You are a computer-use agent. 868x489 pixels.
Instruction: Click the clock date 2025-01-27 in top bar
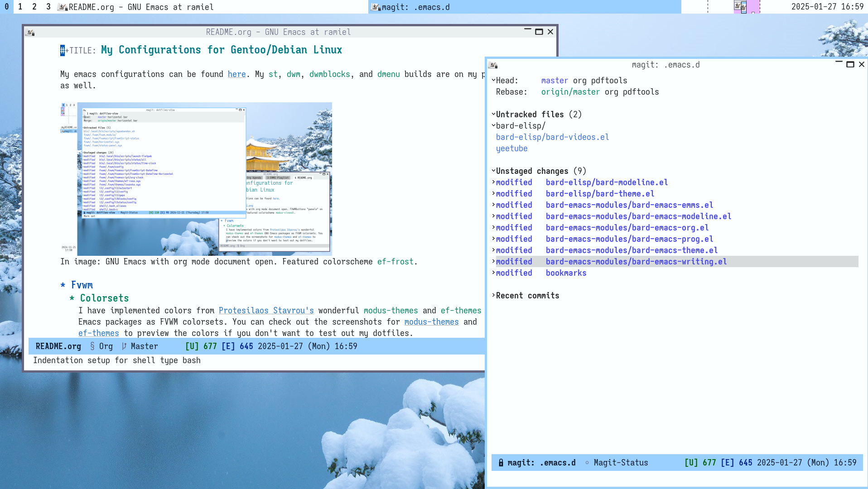(x=814, y=7)
